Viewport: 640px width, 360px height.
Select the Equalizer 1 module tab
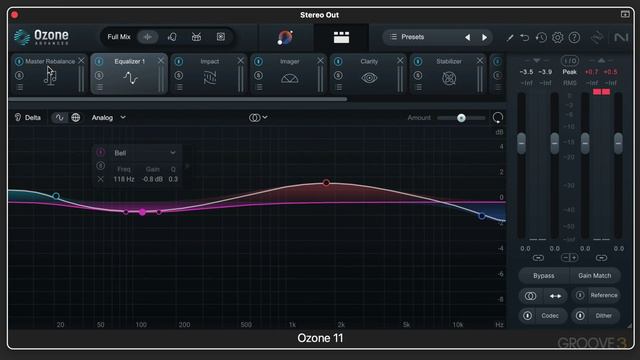pyautogui.click(x=129, y=74)
